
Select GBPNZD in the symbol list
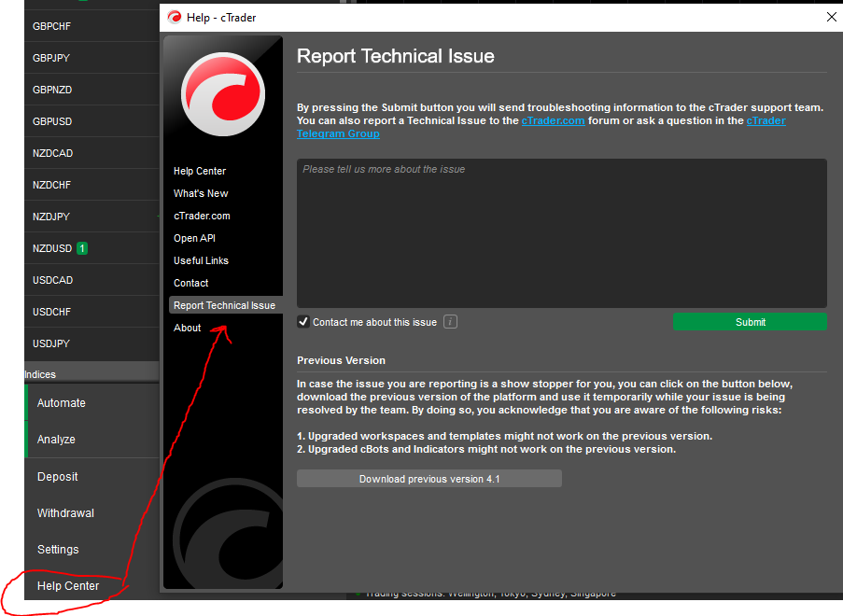[x=91, y=90]
